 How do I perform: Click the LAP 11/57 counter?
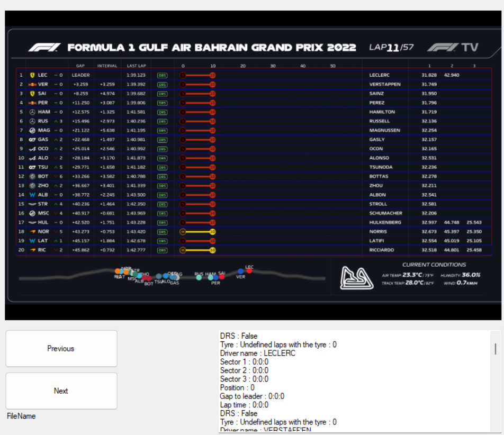pos(391,48)
